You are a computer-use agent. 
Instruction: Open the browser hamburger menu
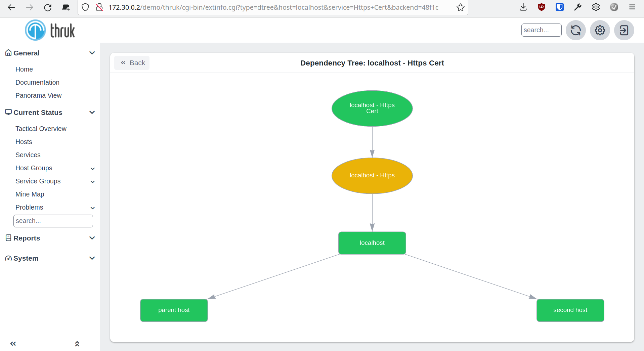coord(632,7)
